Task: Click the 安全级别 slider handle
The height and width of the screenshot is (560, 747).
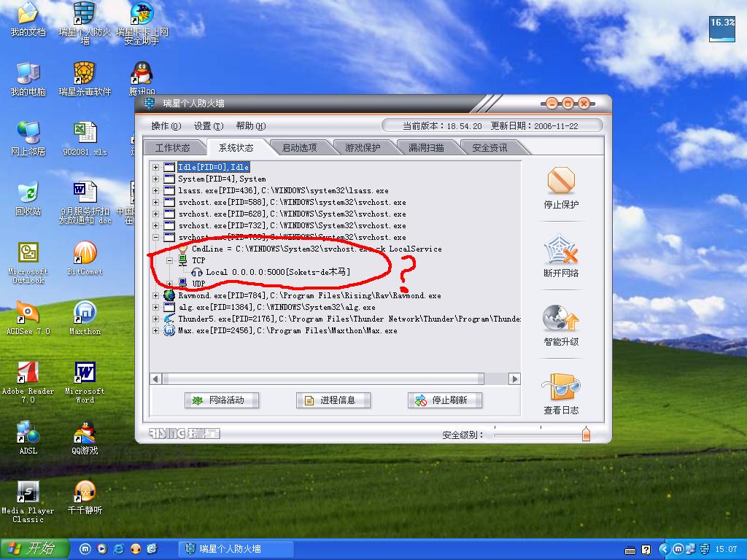Action: pyautogui.click(x=586, y=434)
